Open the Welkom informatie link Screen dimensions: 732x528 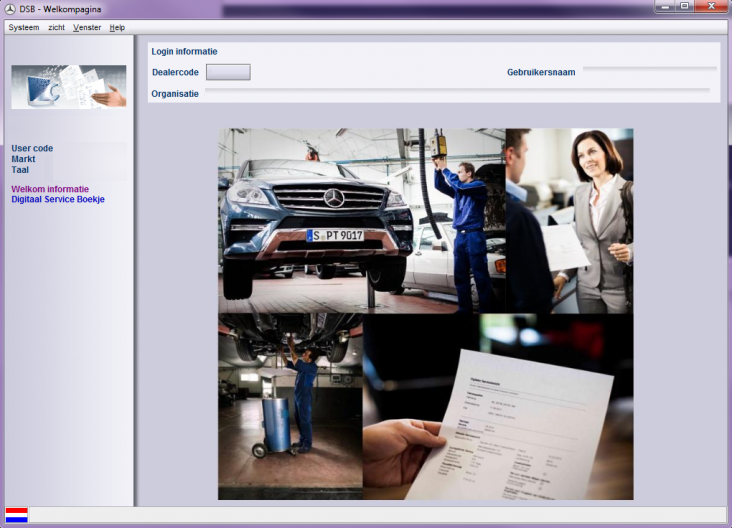tap(50, 188)
